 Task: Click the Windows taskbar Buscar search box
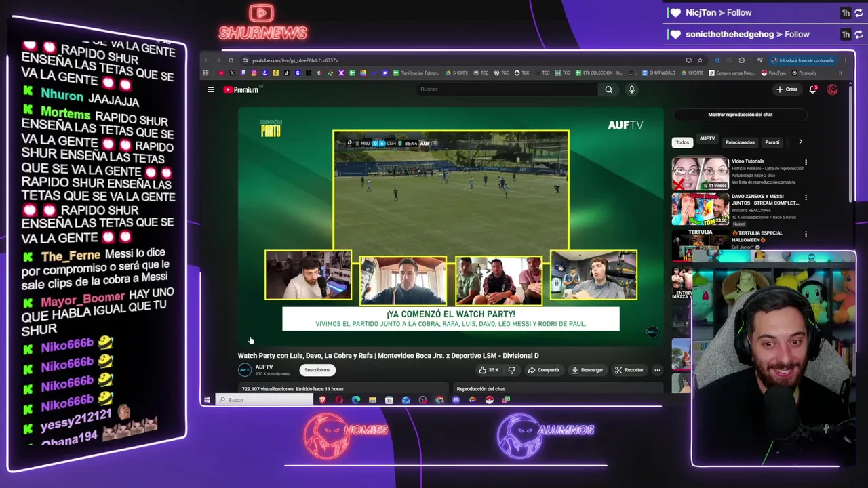[264, 400]
